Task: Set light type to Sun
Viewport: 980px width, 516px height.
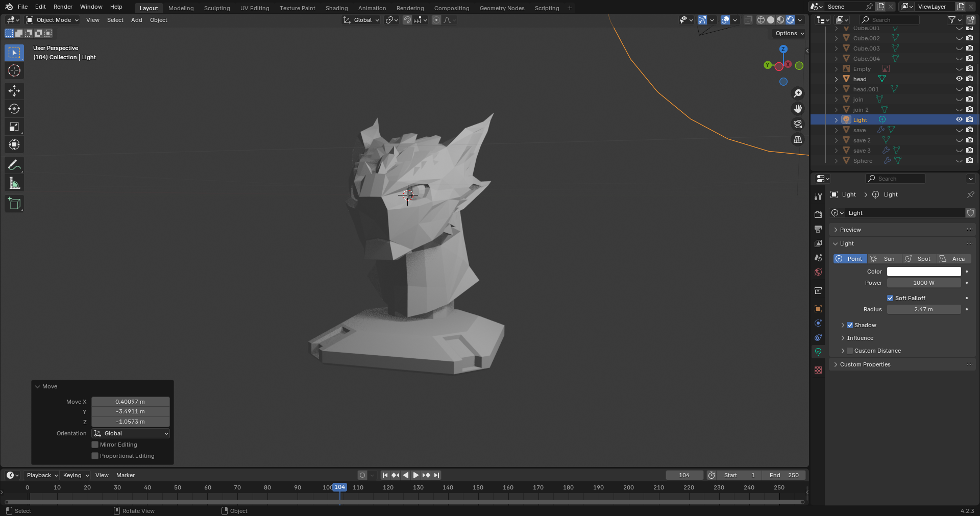Action: pos(885,259)
